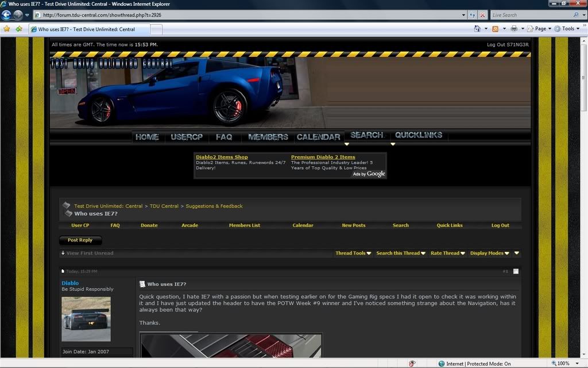Open CALENDAR from the banner navigation
This screenshot has height=368, width=588.
coord(318,137)
